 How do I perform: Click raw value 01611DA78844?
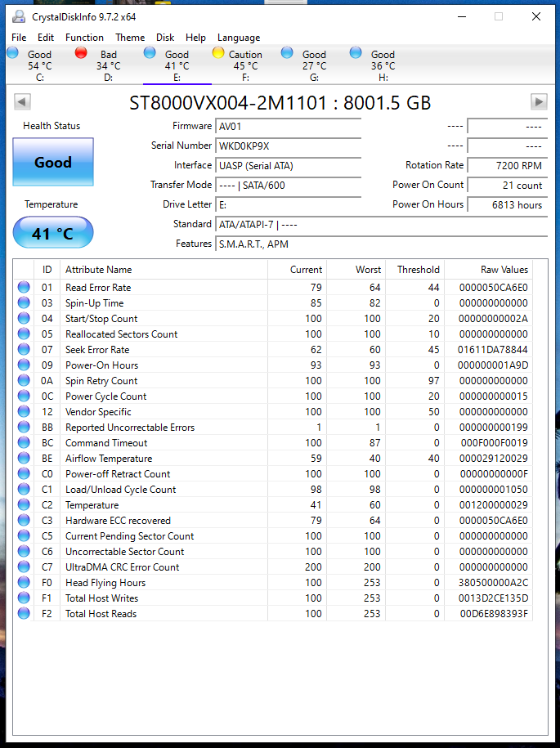pos(493,350)
